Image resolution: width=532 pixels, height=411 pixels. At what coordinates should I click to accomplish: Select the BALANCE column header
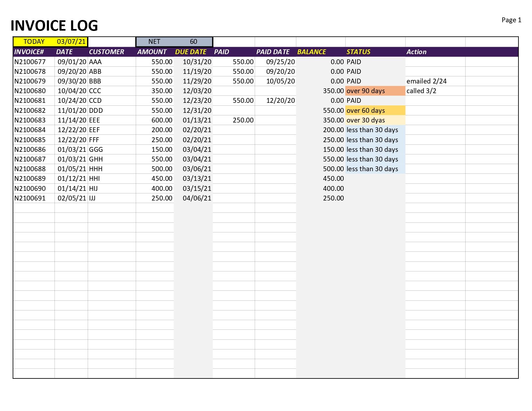pyautogui.click(x=311, y=52)
